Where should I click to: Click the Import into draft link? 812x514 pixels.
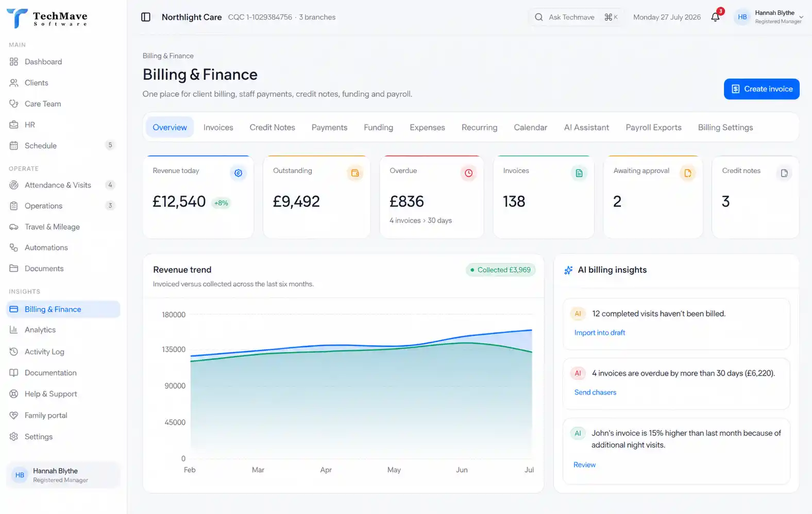pos(600,333)
